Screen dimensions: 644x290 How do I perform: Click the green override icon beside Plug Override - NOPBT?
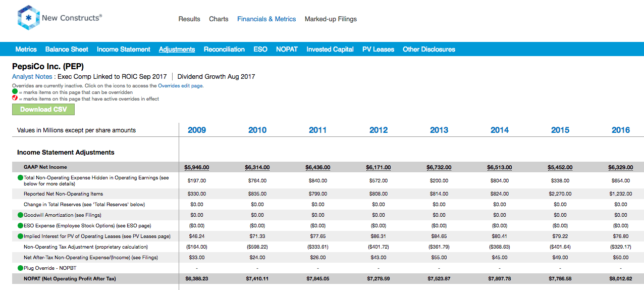coord(21,268)
